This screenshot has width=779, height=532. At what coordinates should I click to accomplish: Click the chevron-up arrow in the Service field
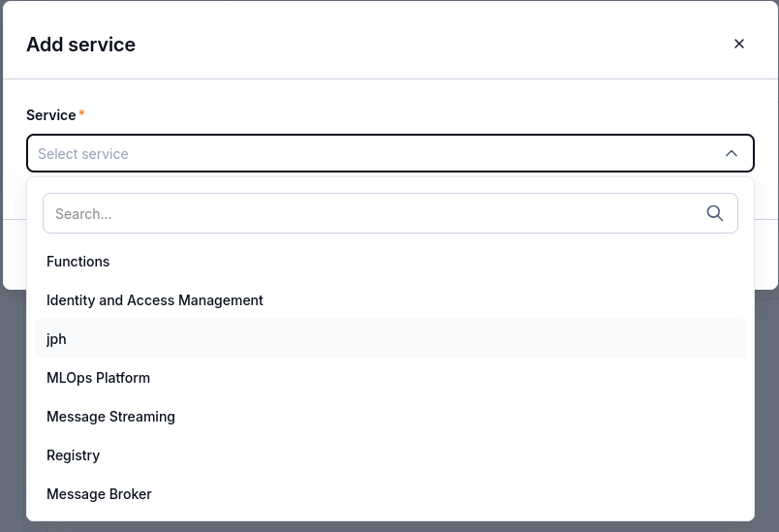732,153
